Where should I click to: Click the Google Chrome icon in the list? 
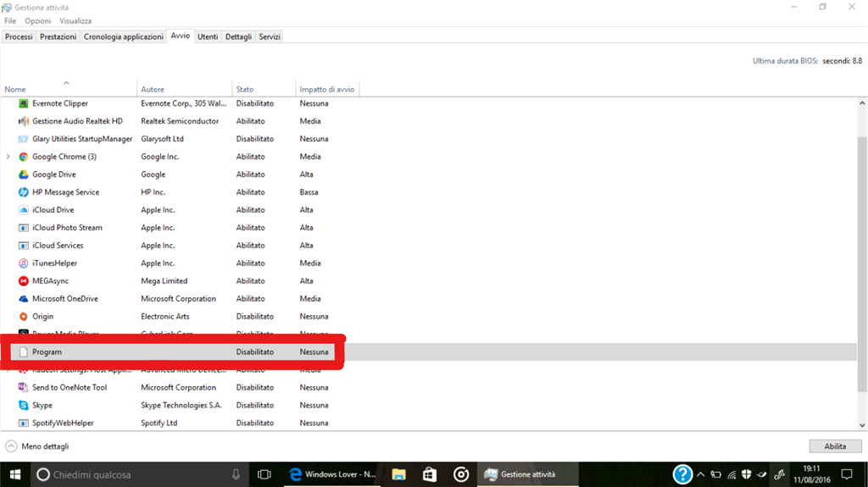(23, 157)
